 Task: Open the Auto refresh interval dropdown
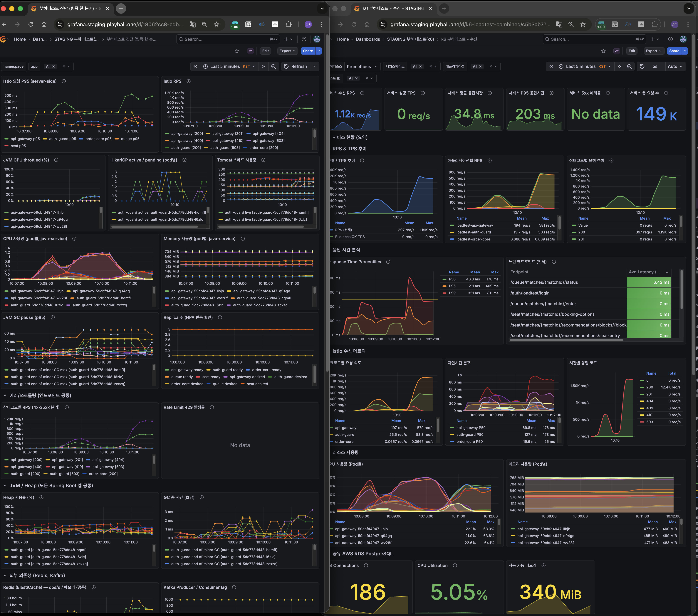(674, 67)
